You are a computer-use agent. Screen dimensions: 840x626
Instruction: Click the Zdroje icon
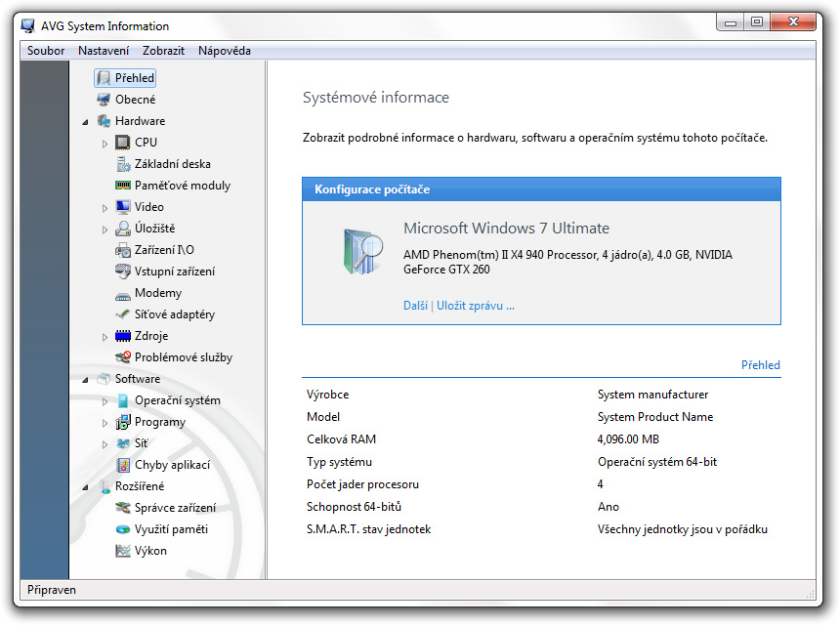(x=123, y=336)
